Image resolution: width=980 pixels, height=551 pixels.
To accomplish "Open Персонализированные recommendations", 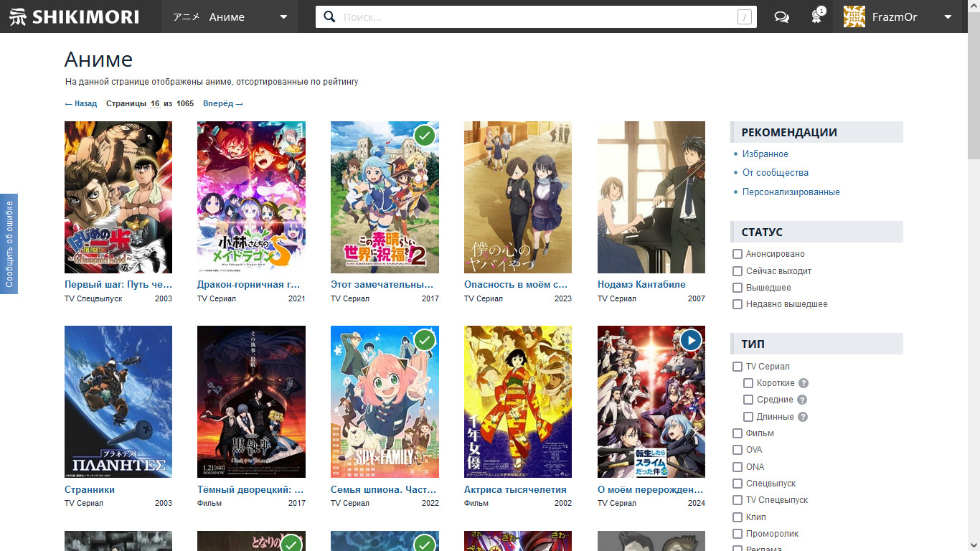I will coord(791,192).
